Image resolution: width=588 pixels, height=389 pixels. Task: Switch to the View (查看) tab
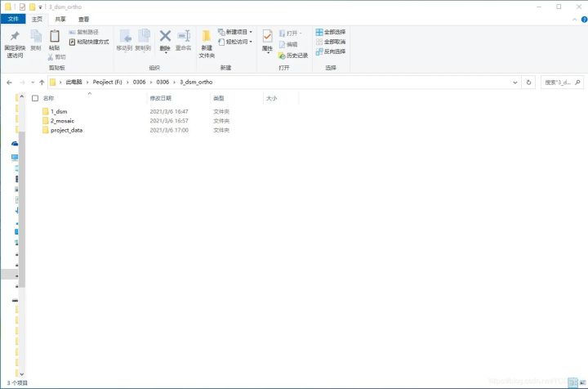(84, 19)
